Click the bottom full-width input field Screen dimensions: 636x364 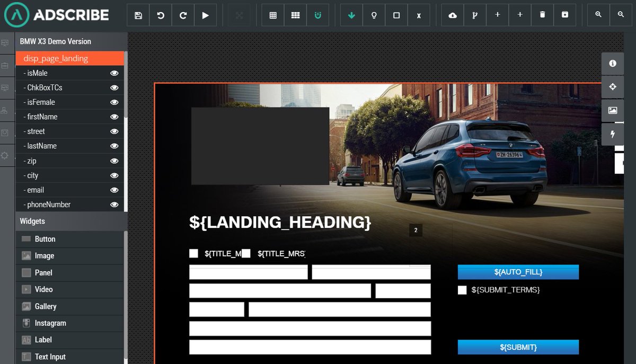(310, 347)
